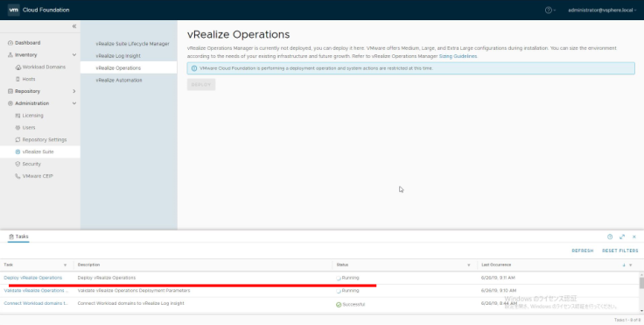644x325 pixels.
Task: Click the disabled DEPLOY button
Action: click(201, 85)
